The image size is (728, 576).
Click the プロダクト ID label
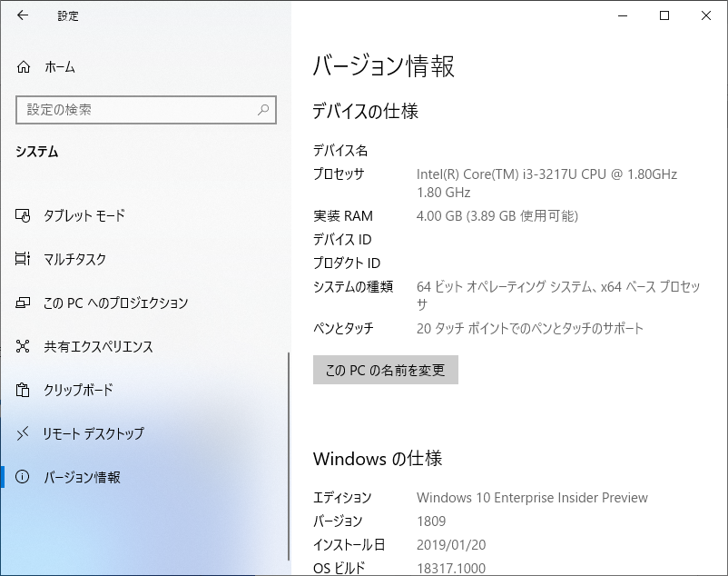[347, 263]
